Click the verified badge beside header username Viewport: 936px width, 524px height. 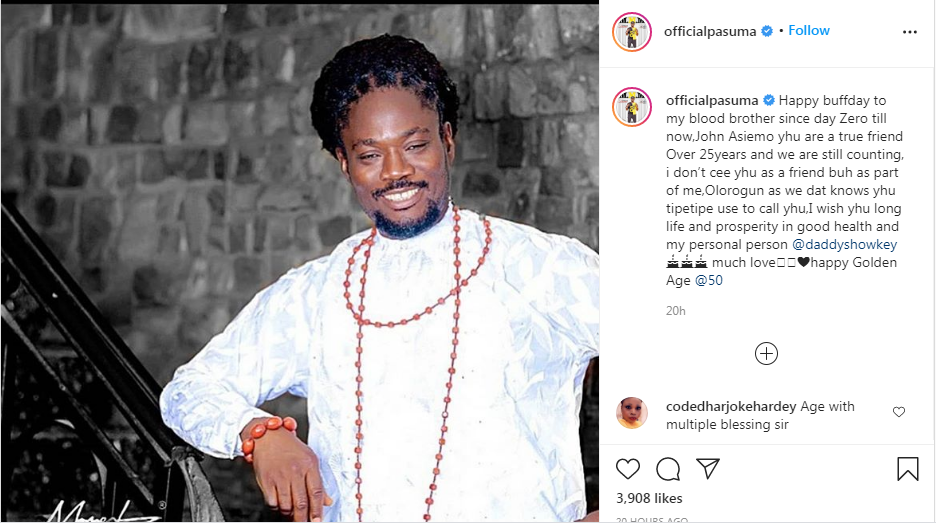[x=767, y=31]
